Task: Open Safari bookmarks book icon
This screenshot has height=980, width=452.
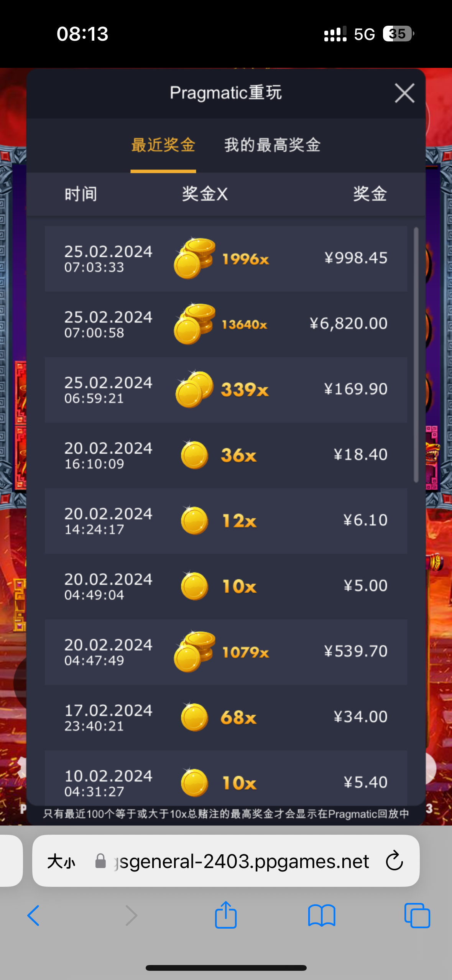Action: [x=322, y=916]
